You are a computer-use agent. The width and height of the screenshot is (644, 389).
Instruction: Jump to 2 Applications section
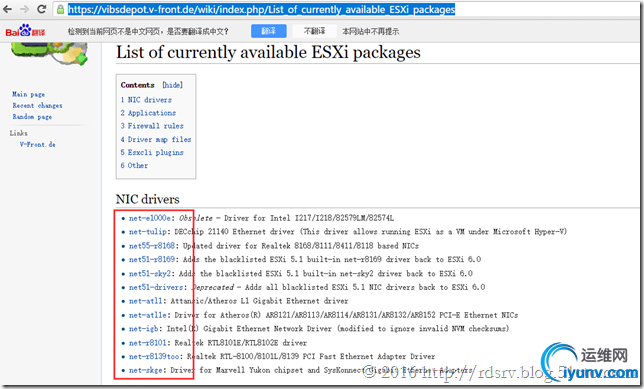tap(148, 113)
